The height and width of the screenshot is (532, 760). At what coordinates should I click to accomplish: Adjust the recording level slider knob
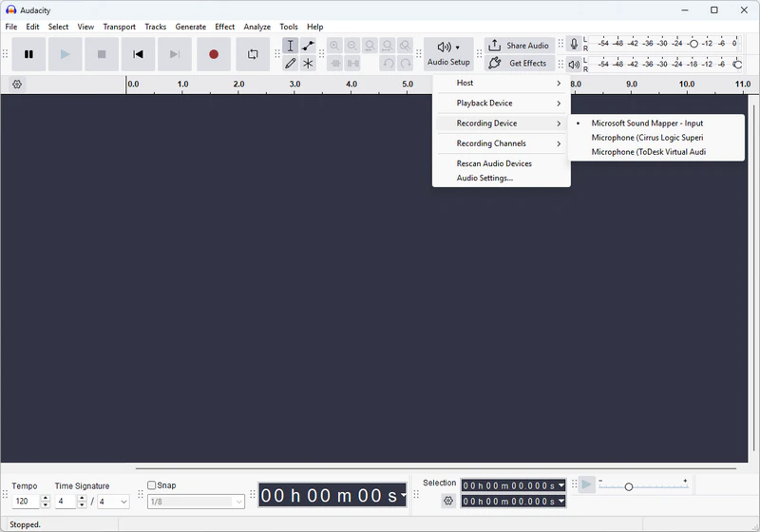(x=693, y=44)
